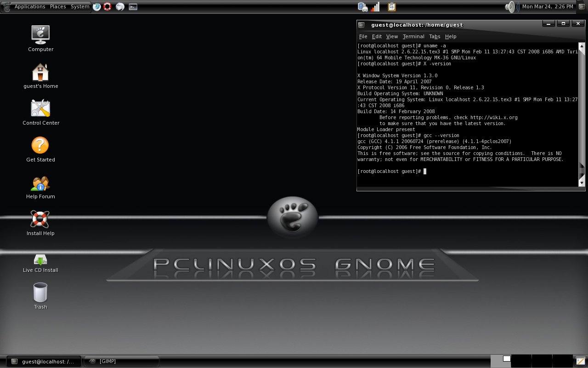Click the signal strength bars tray icon

click(375, 6)
